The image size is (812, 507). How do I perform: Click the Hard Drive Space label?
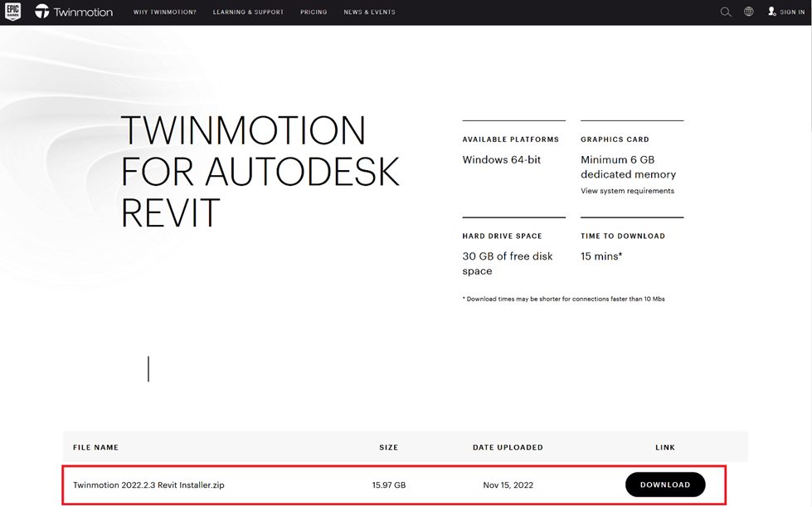coord(502,236)
